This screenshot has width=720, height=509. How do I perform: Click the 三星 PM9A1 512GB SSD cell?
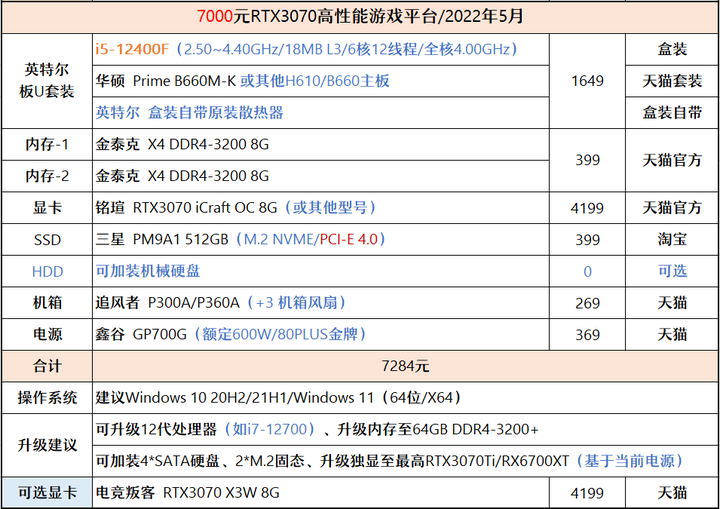[321, 240]
